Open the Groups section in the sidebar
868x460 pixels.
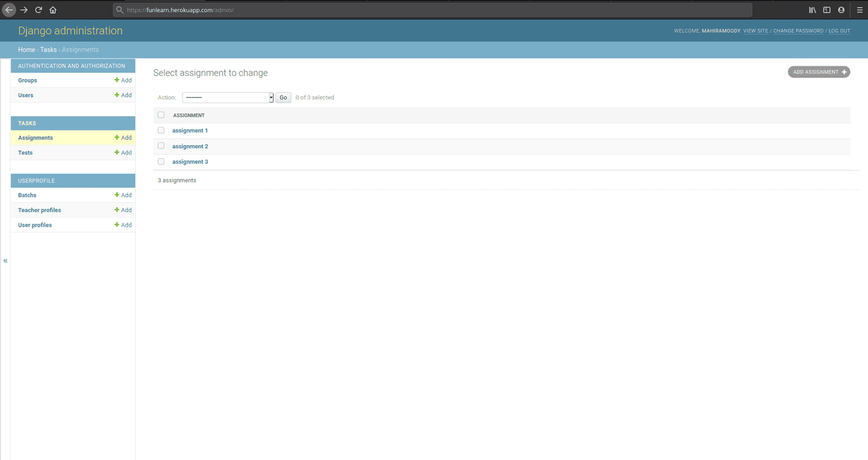click(x=28, y=80)
